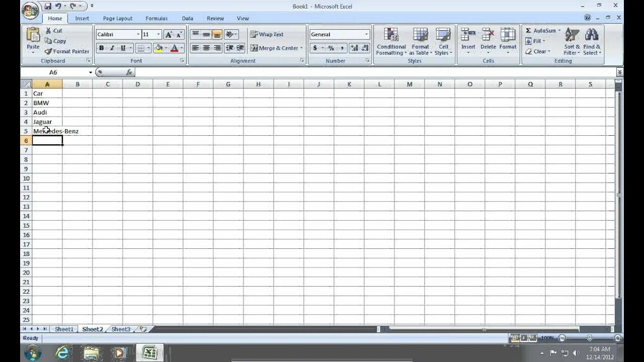644x362 pixels.
Task: Switch to the Insert ribbon tab
Action: [x=82, y=19]
